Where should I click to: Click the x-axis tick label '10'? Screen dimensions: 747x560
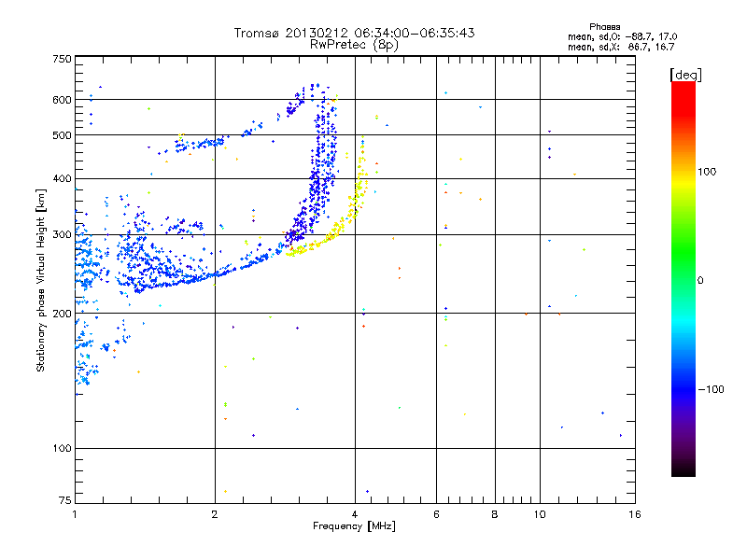click(x=540, y=514)
